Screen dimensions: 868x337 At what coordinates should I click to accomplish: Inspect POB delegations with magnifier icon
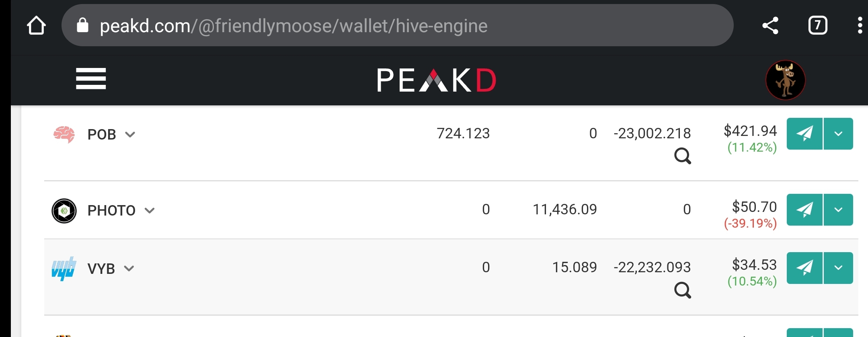[x=683, y=156]
